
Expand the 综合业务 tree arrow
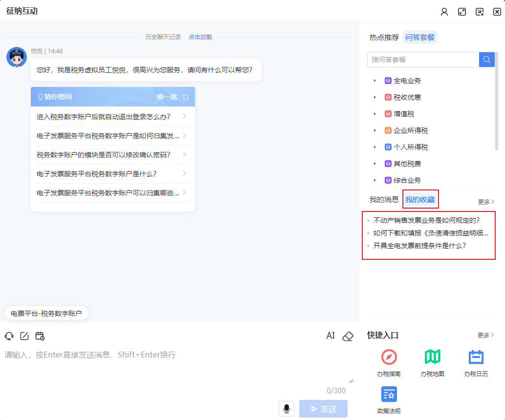(375, 180)
